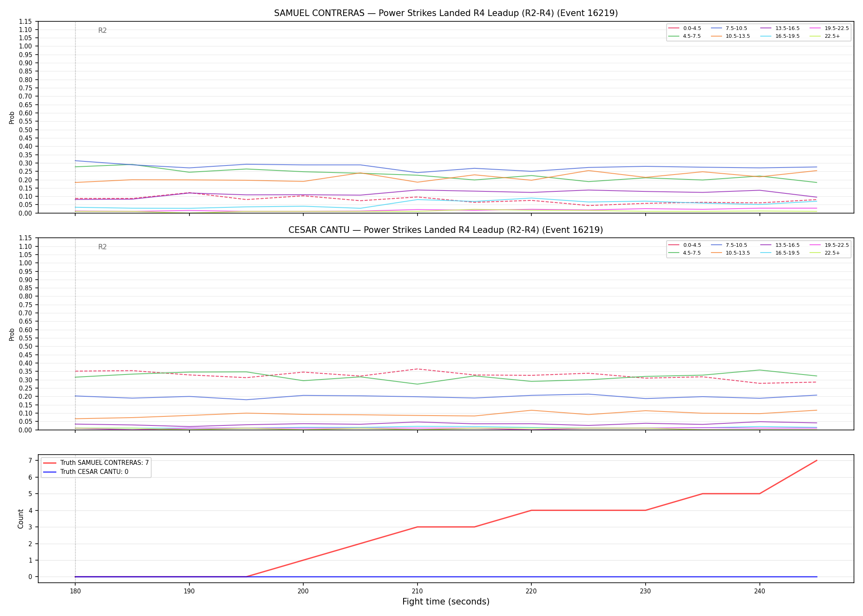Click the Prob axis label of Cesar Cantu chart
This screenshot has height=616, width=863.
pyautogui.click(x=12, y=334)
